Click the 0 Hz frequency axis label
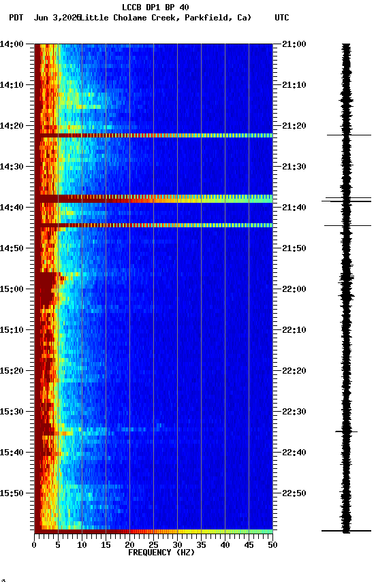376x588 pixels. (34, 545)
